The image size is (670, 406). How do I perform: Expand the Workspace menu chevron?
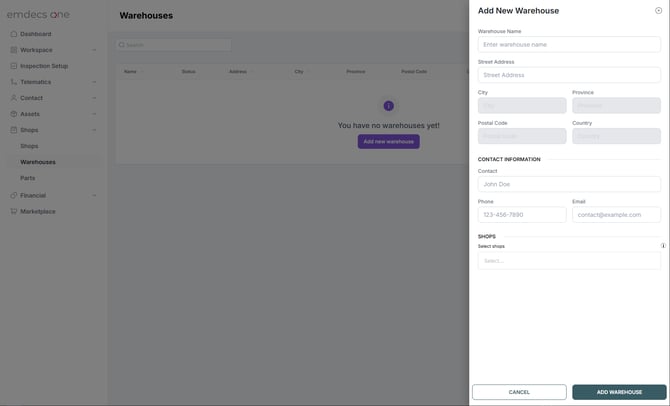tap(94, 50)
